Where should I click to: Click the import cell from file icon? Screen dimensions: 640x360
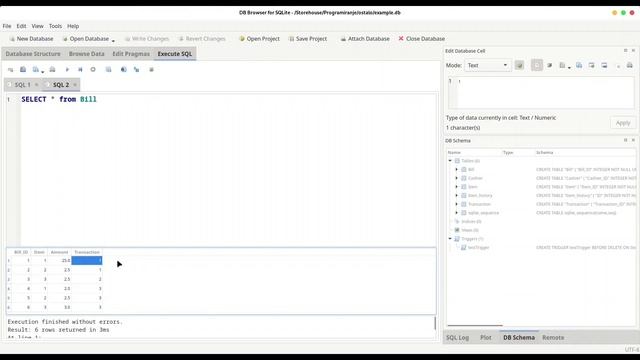(591, 65)
